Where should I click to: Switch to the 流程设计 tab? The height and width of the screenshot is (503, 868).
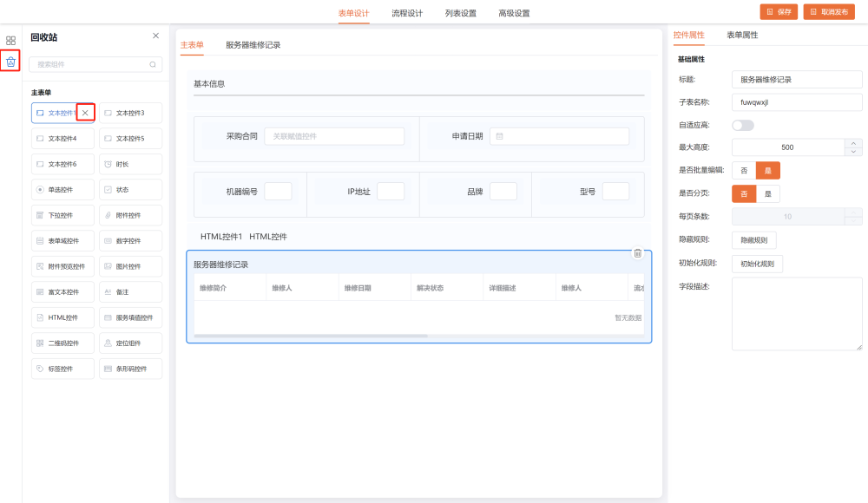point(407,13)
